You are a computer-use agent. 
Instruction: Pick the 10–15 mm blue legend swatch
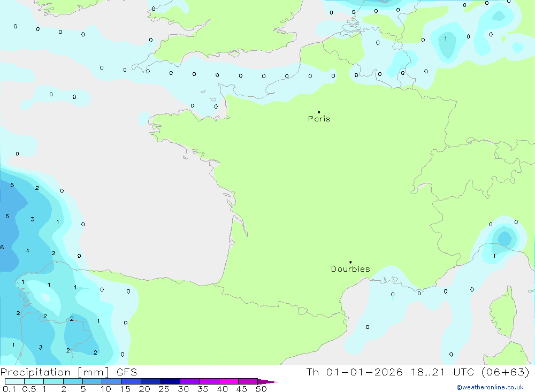coord(112,381)
